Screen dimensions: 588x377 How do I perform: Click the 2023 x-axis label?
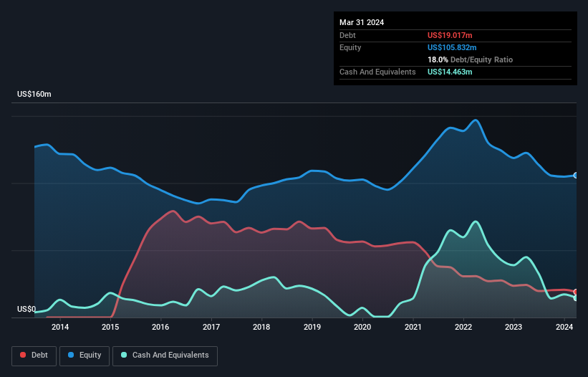pyautogui.click(x=514, y=327)
